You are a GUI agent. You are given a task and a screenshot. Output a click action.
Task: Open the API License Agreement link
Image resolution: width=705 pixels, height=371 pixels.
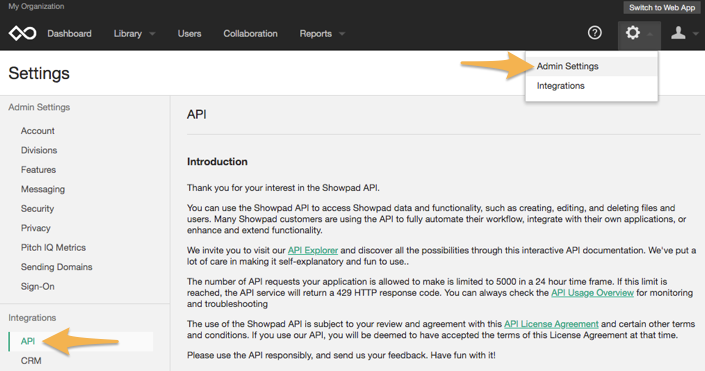tap(551, 324)
